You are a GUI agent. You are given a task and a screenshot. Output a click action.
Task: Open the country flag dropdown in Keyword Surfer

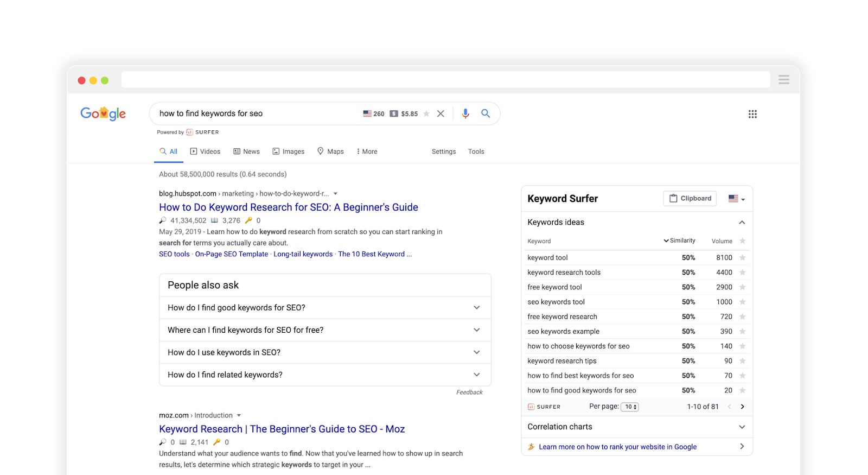coord(736,199)
